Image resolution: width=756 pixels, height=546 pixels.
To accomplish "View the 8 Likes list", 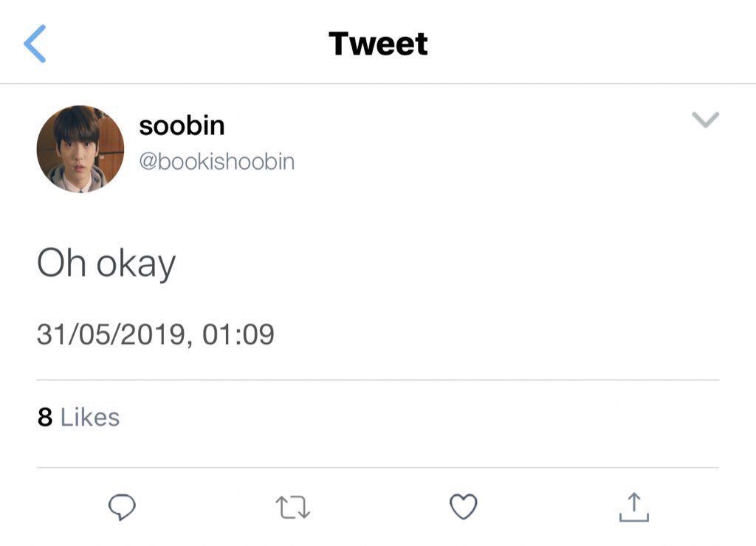I will (78, 417).
